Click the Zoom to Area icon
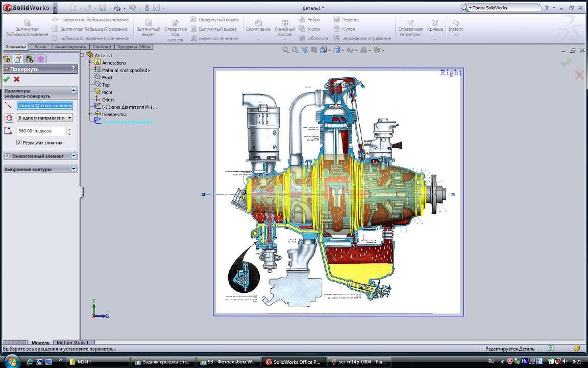Image resolution: width=588 pixels, height=368 pixels. [x=295, y=50]
